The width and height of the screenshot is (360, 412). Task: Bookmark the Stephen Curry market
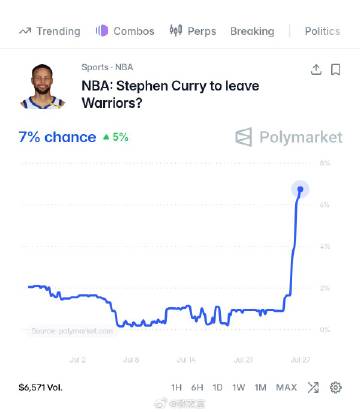tap(335, 70)
